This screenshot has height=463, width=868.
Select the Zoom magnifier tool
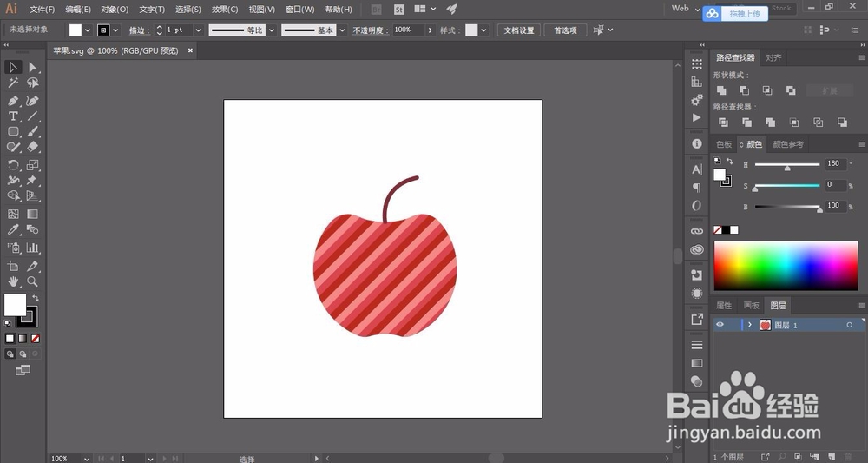click(x=33, y=281)
